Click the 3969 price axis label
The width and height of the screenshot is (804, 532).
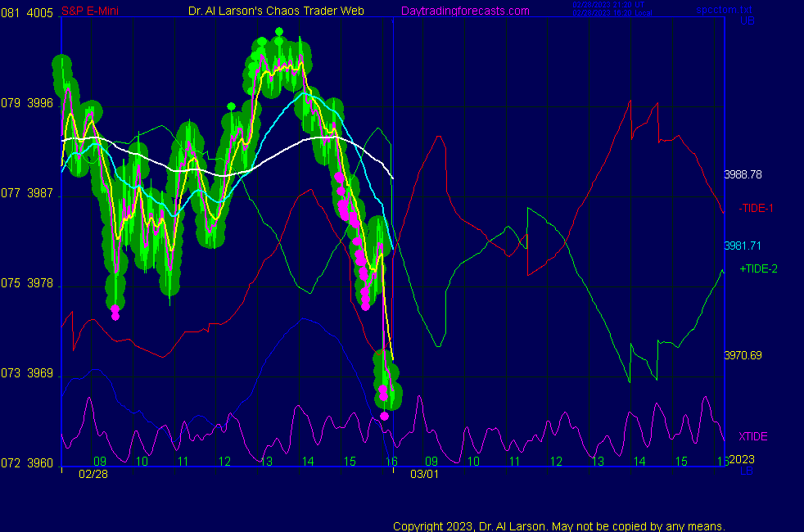click(x=39, y=373)
